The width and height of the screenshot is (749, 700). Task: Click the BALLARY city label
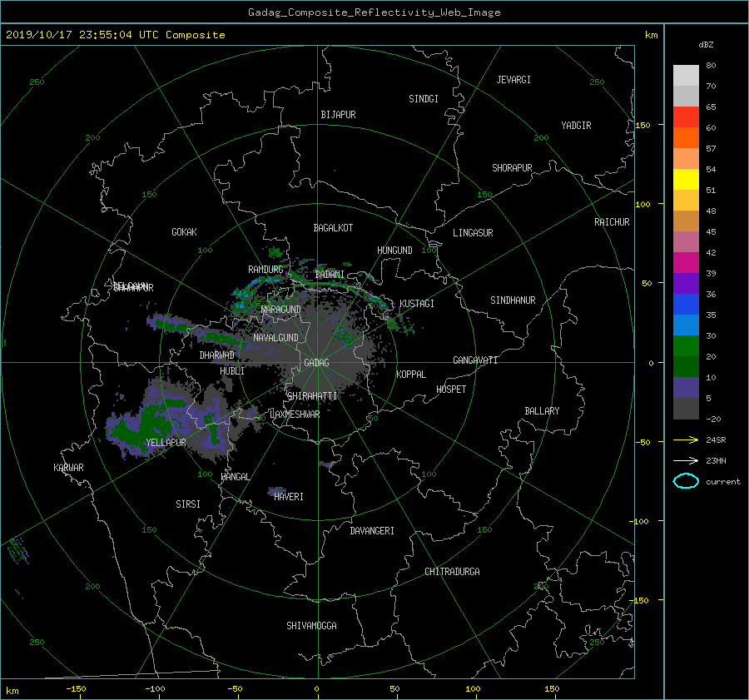click(x=542, y=411)
